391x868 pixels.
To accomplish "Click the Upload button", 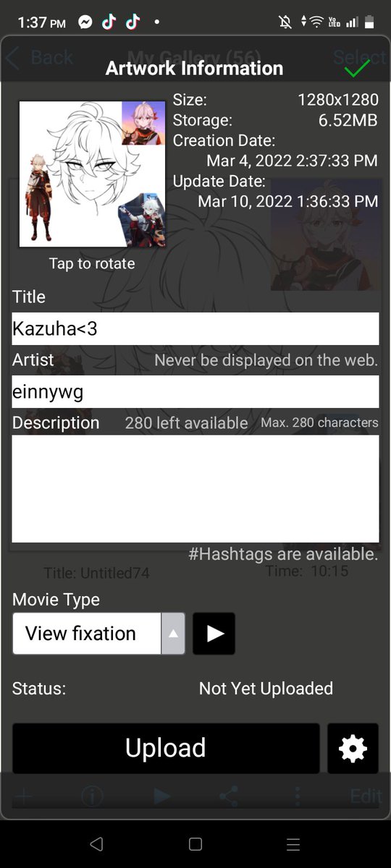I will (x=166, y=749).
